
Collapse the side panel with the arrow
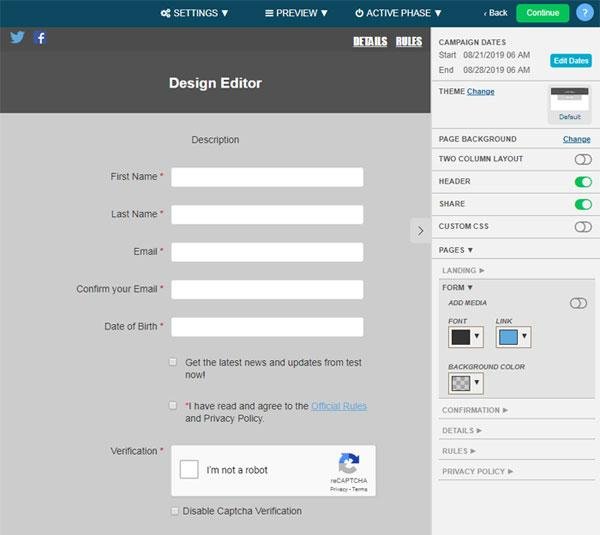pos(420,231)
